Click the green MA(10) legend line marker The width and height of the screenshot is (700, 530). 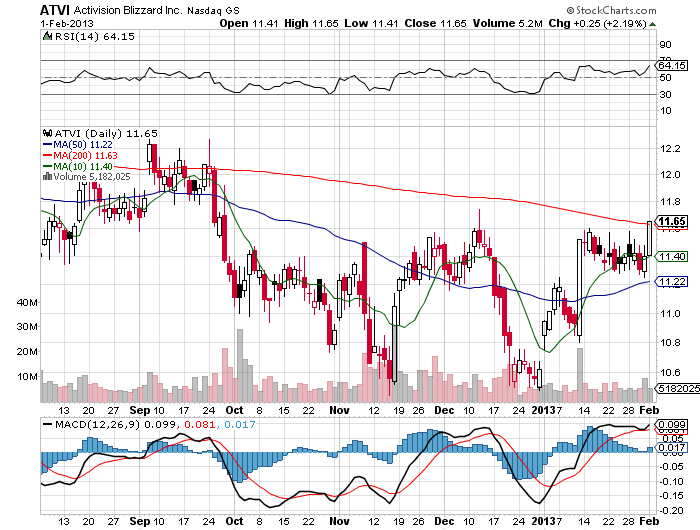click(46, 168)
